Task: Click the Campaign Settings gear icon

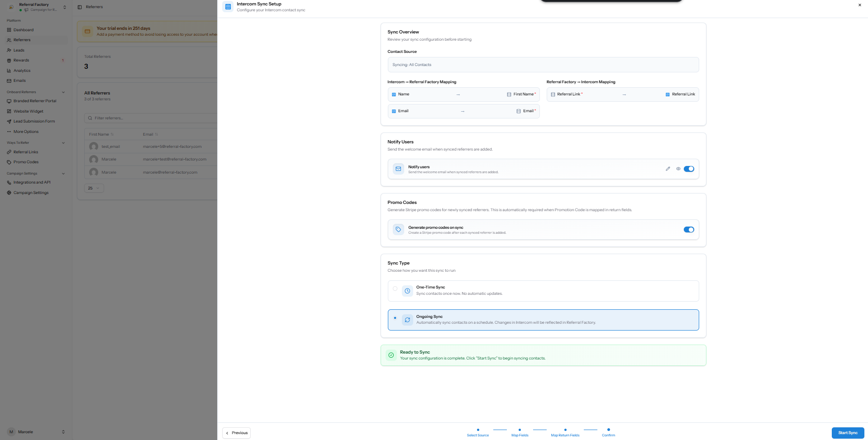Action: pyautogui.click(x=9, y=193)
